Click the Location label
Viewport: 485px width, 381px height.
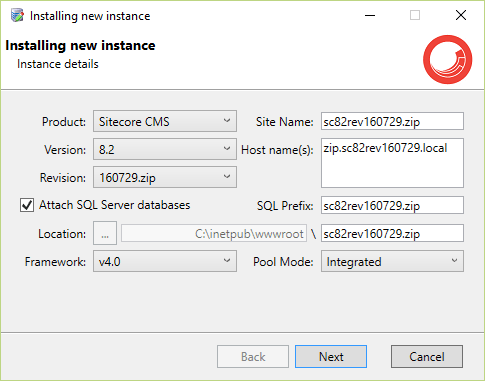tap(62, 234)
